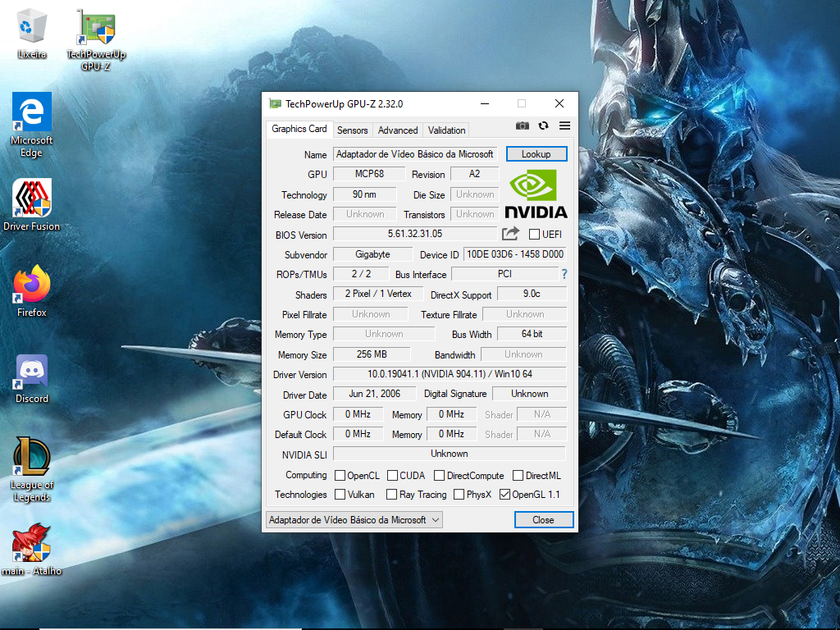This screenshot has height=630, width=840.
Task: Click the BIOS save/share arrow icon
Action: (x=510, y=234)
